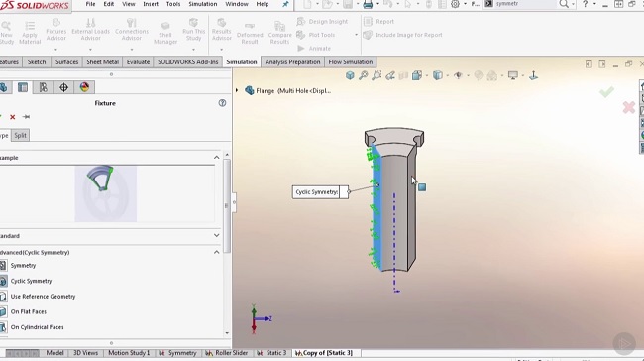This screenshot has width=644, height=361.
Task: Open Plot Tools
Action: click(316, 35)
